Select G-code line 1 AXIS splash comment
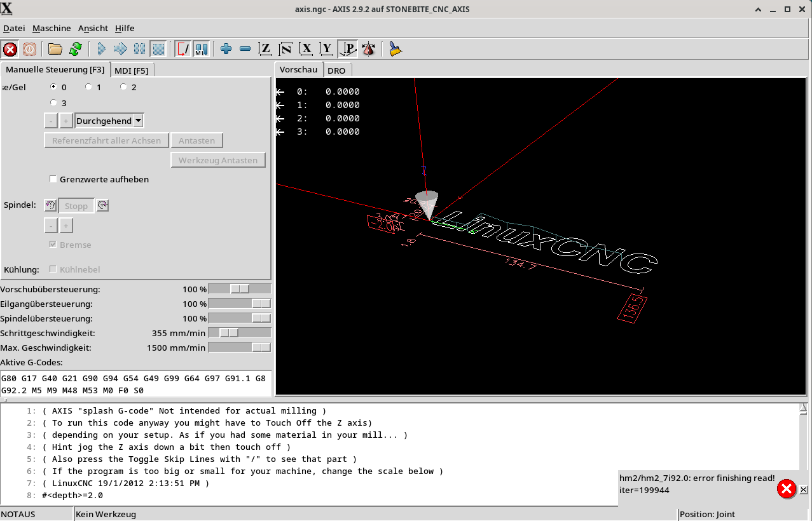 click(184, 411)
